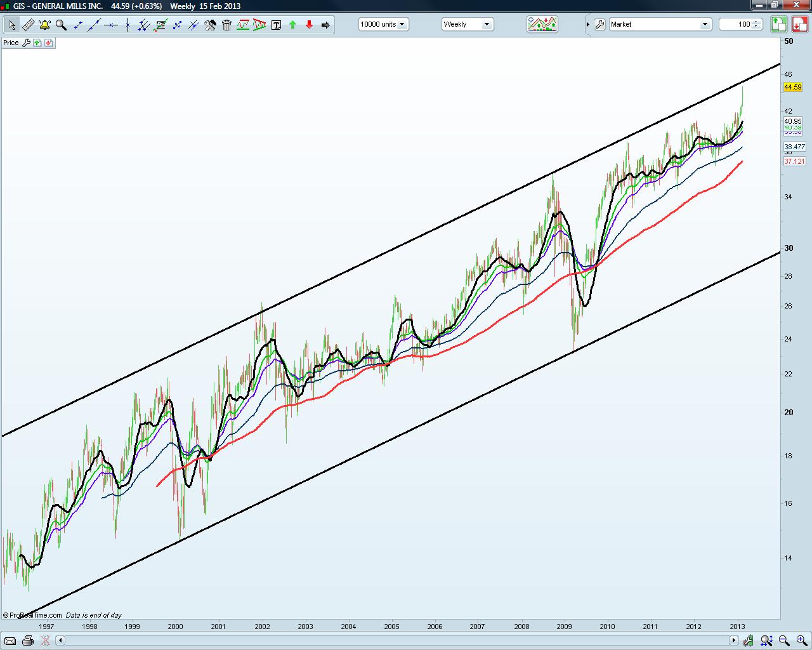
Task: Click the green up arrow beside Price
Action: (x=37, y=43)
